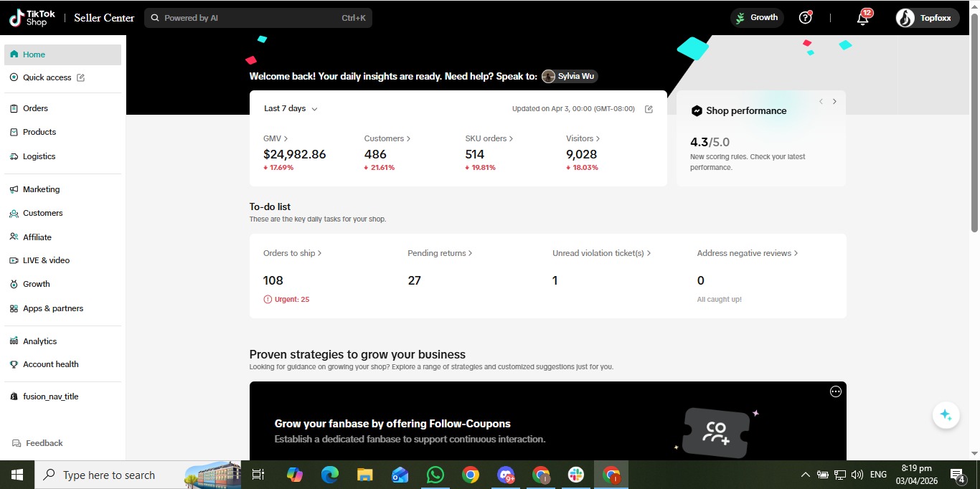The width and height of the screenshot is (980, 489).
Task: Open the Orders to ship link
Action: pyautogui.click(x=292, y=253)
